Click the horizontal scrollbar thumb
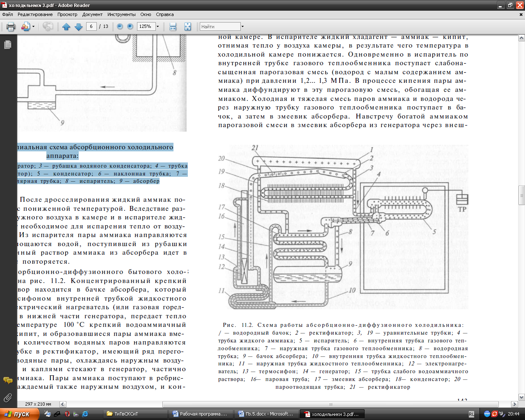This screenshot has width=525, height=420. (331, 404)
